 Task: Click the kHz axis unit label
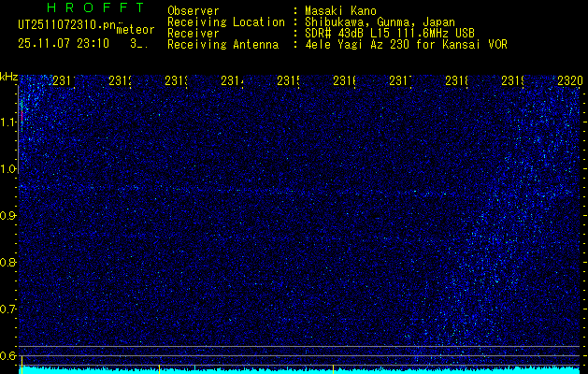[8, 78]
